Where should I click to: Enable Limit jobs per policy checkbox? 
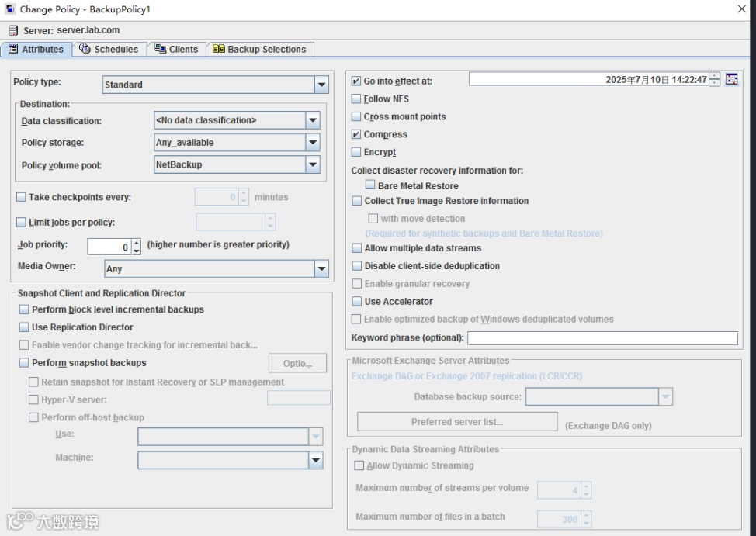click(x=21, y=222)
